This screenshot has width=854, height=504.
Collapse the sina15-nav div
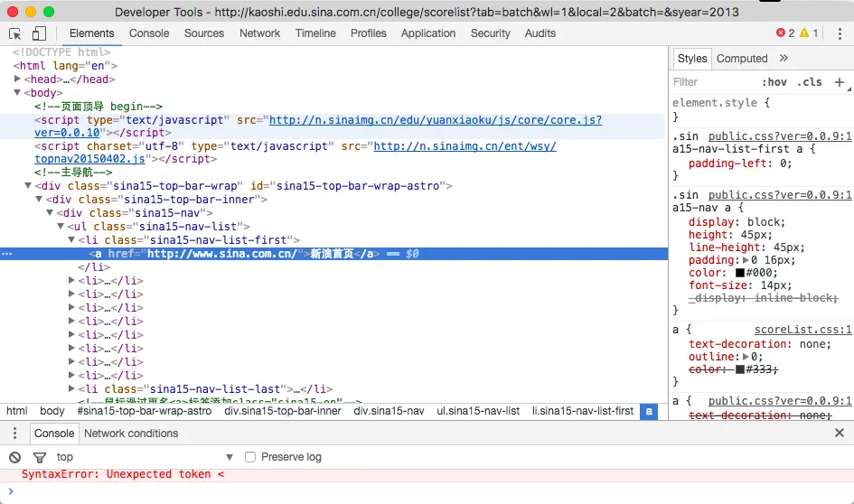(x=50, y=213)
